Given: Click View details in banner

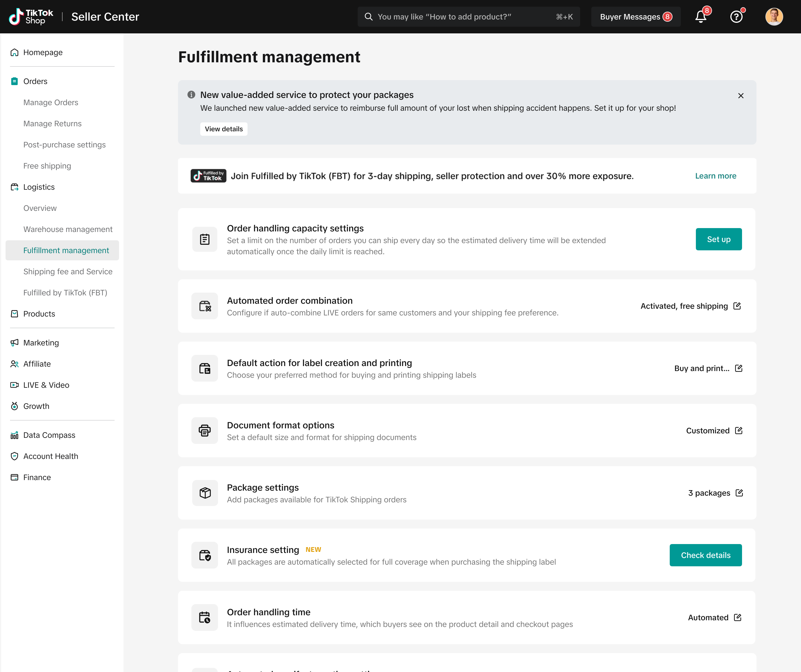Looking at the screenshot, I should (224, 129).
